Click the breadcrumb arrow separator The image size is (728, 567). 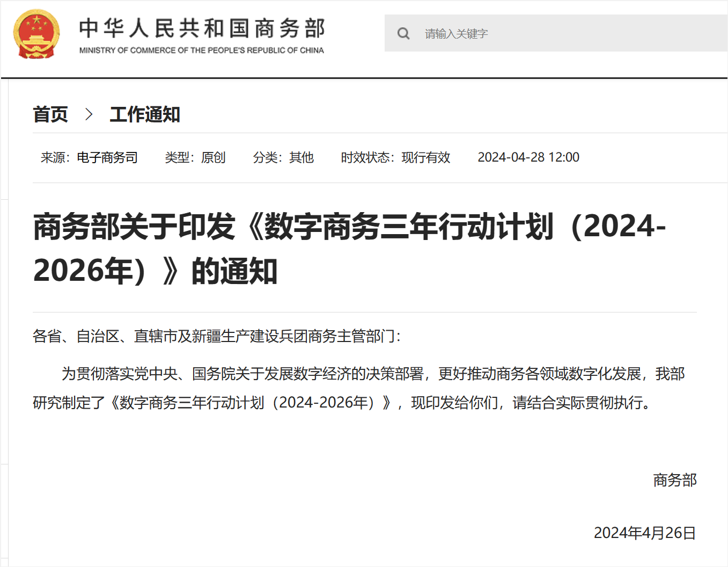click(89, 114)
